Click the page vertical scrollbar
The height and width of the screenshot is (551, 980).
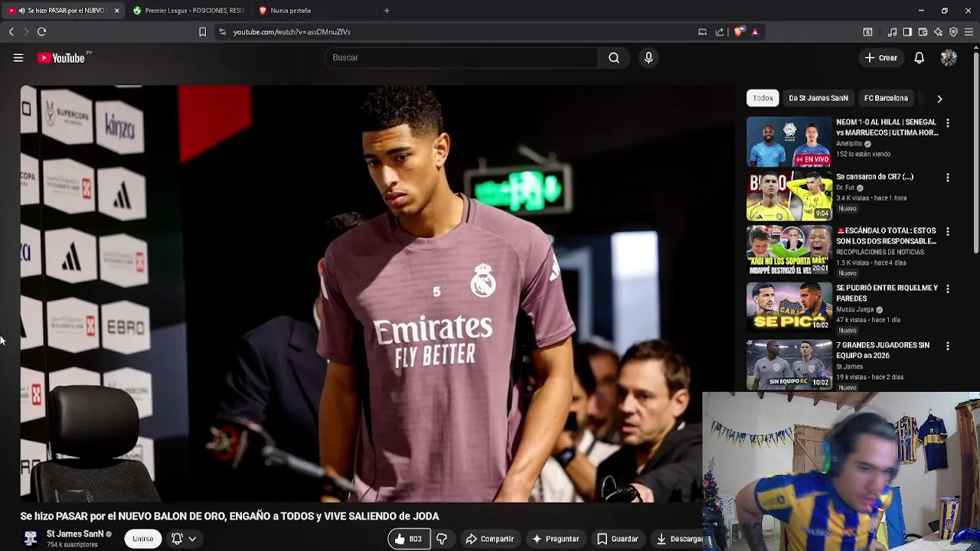pyautogui.click(x=976, y=153)
